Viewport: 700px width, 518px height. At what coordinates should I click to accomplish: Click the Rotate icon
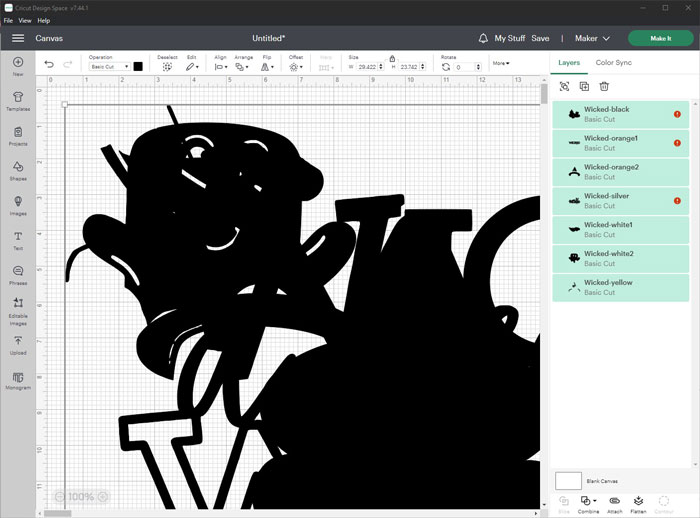446,67
